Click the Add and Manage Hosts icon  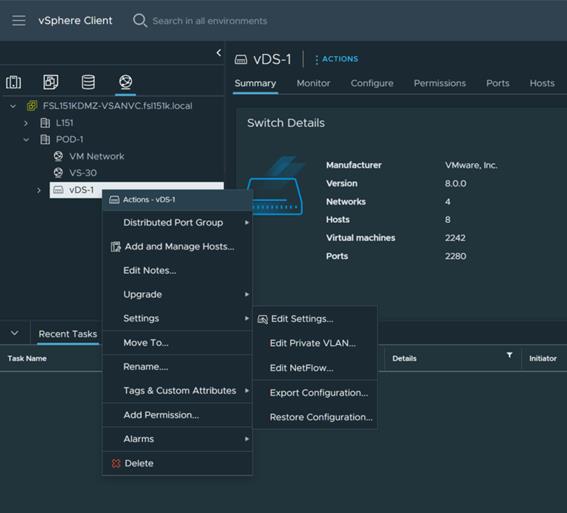116,247
